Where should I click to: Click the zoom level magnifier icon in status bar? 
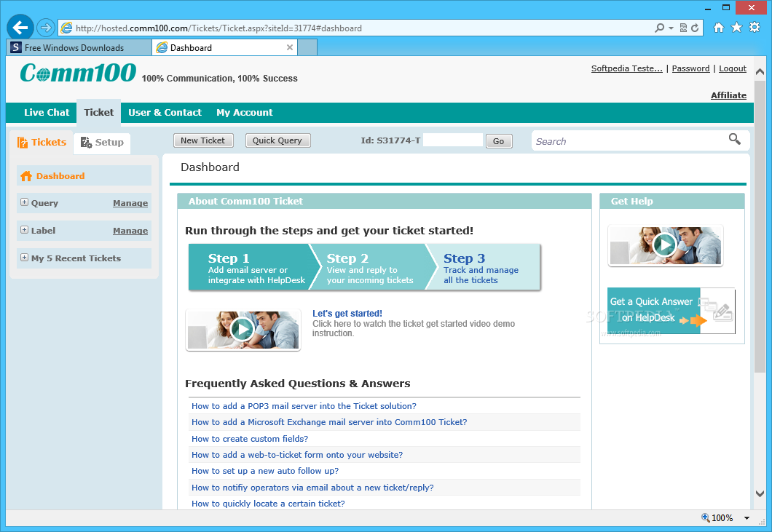706,517
